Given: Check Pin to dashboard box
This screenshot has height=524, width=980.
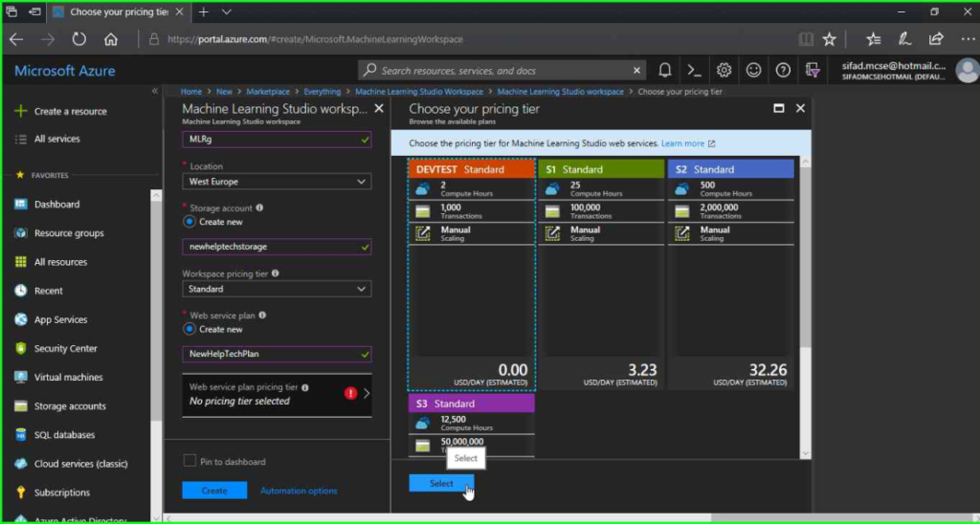Looking at the screenshot, I should [x=189, y=461].
